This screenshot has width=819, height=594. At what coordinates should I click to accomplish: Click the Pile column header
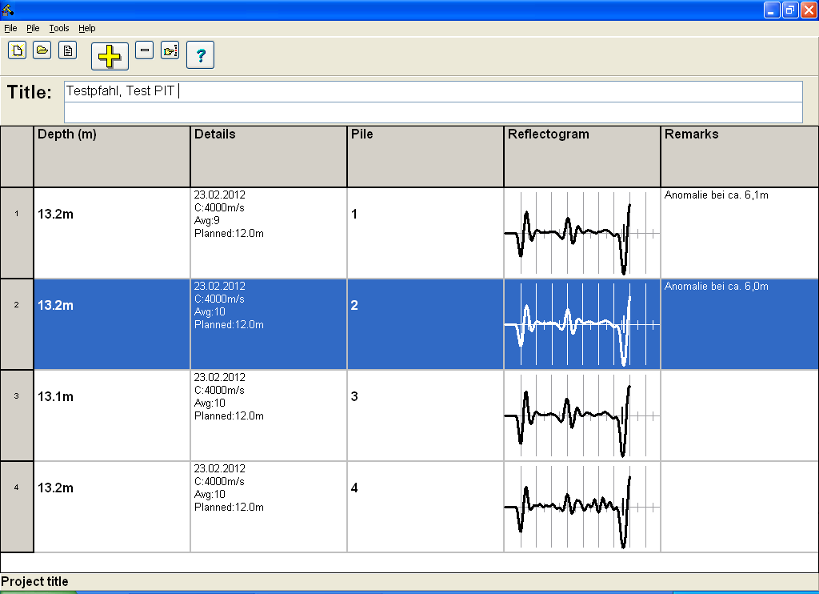pyautogui.click(x=425, y=156)
